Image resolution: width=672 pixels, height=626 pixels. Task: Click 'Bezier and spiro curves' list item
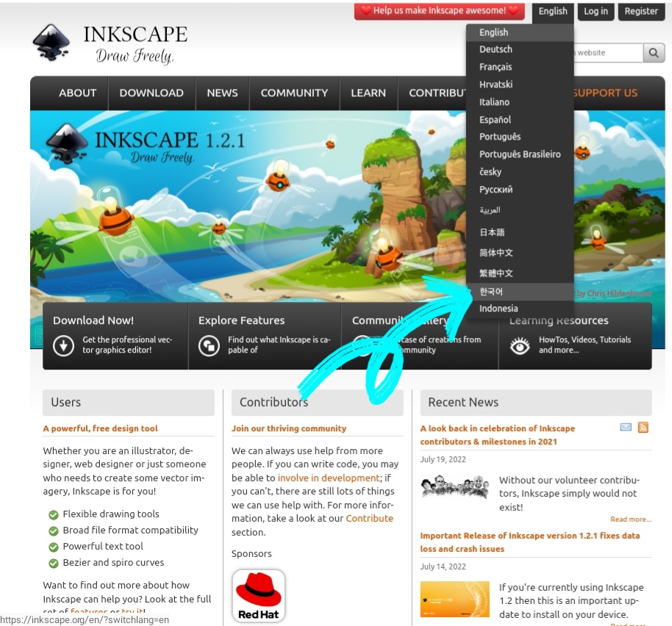(x=113, y=563)
